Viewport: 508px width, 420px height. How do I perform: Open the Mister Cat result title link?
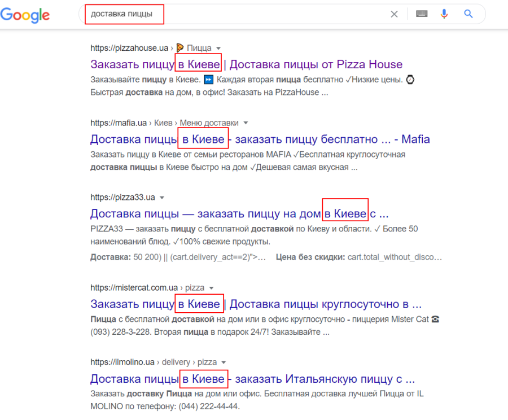tap(256, 304)
